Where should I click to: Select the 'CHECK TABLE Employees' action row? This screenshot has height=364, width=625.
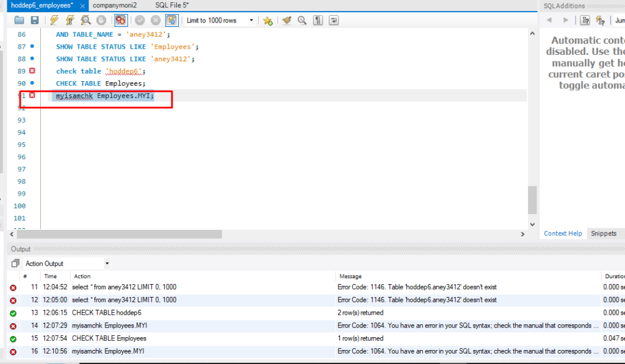point(109,338)
